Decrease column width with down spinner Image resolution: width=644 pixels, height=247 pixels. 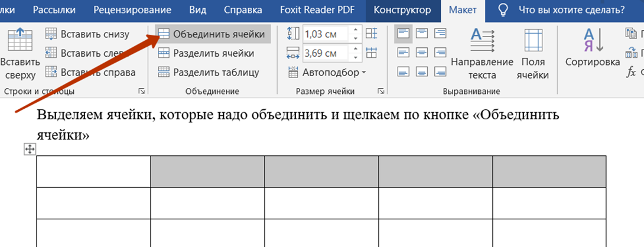[356, 57]
